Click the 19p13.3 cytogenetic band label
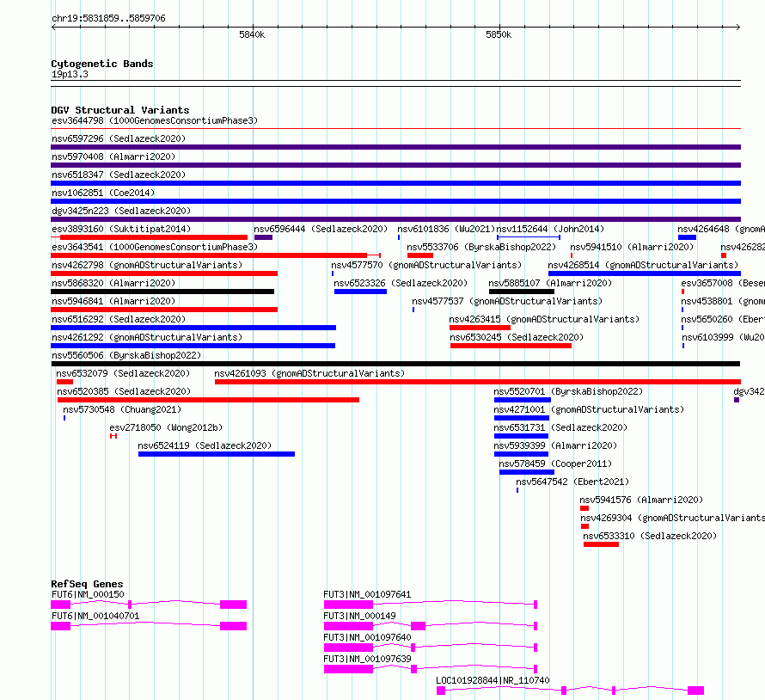The width and height of the screenshot is (765, 700). click(x=70, y=74)
